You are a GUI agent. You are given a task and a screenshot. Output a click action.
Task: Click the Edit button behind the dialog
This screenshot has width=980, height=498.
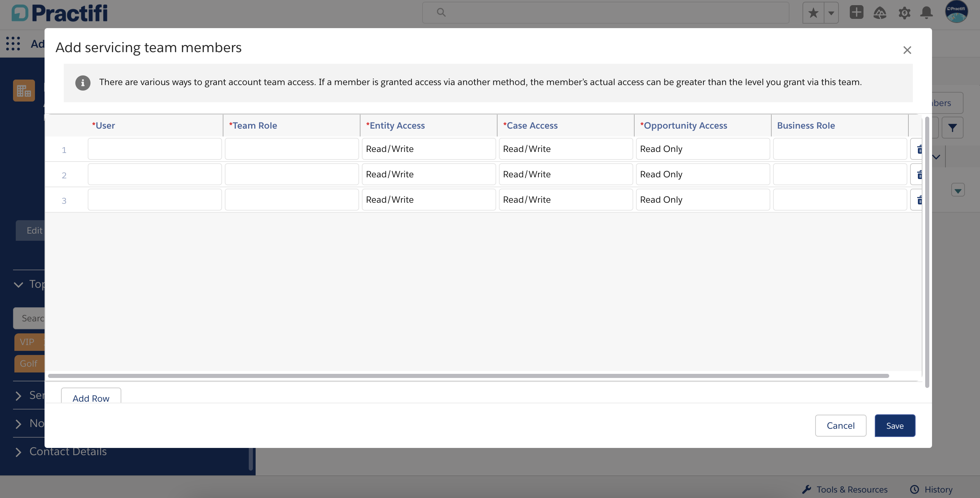tap(30, 230)
